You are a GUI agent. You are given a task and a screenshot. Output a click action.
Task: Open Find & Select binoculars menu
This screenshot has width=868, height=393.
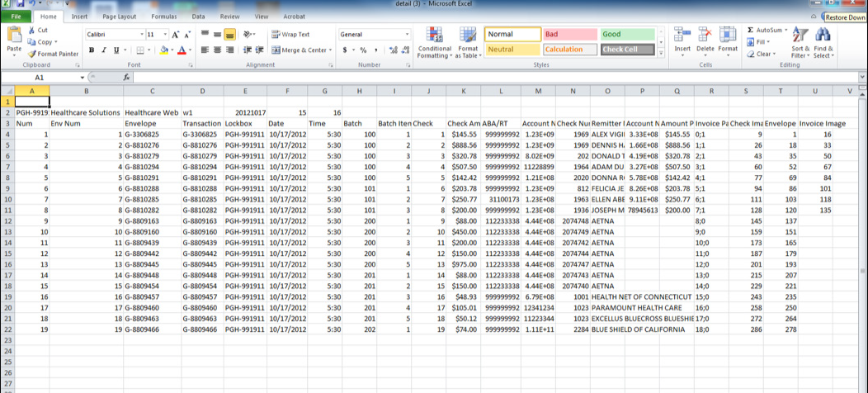point(823,43)
